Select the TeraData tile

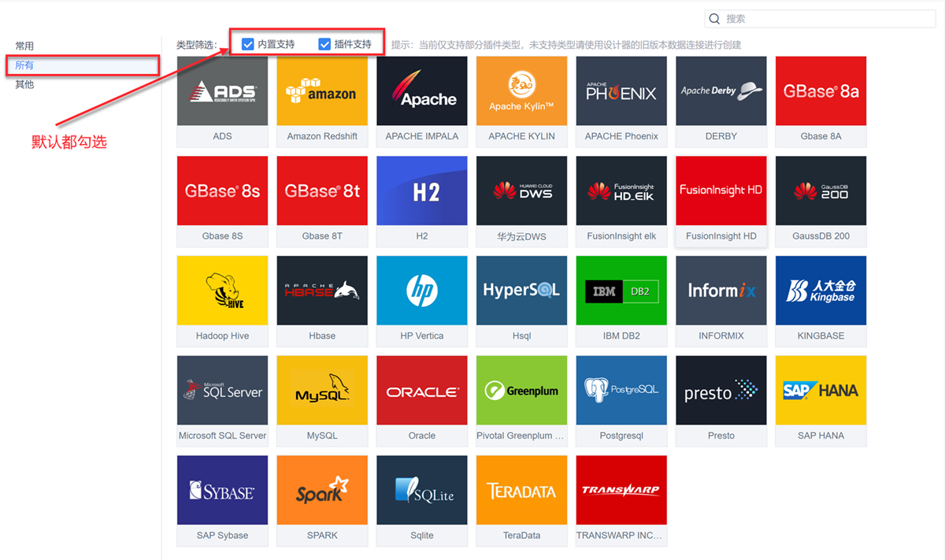pyautogui.click(x=521, y=501)
